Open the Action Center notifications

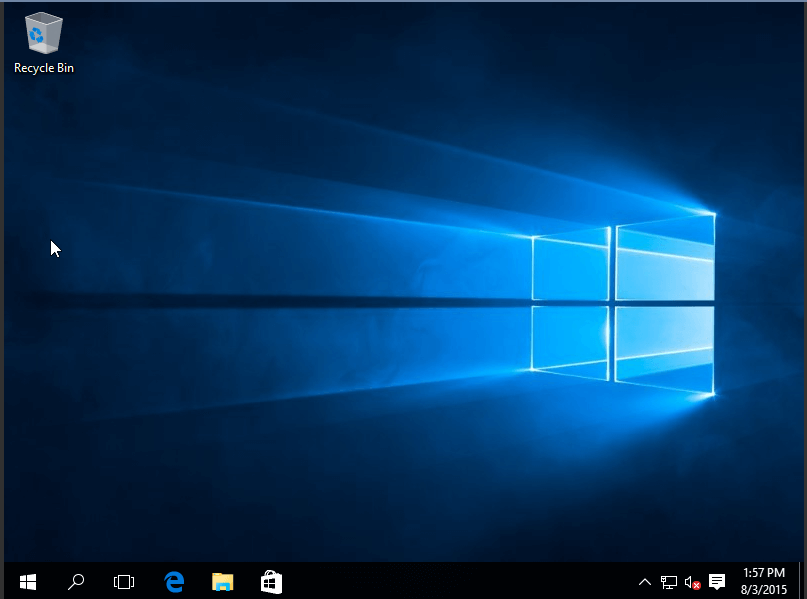tap(717, 581)
